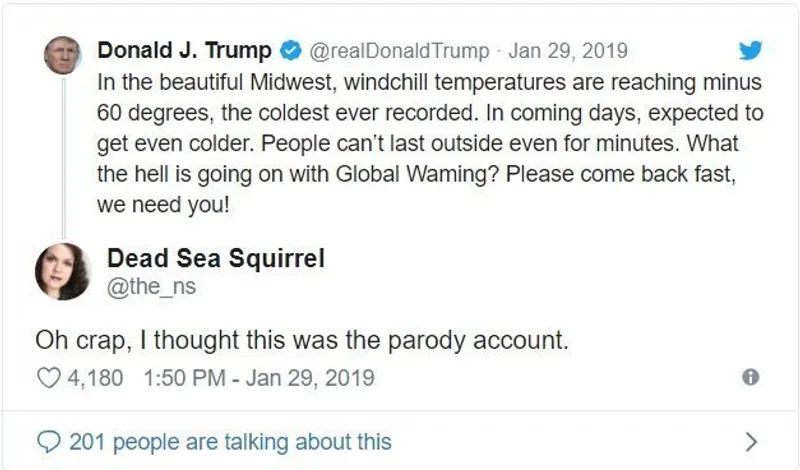Click the info icon on the tweet
This screenshot has height=470, width=800.
tap(751, 377)
